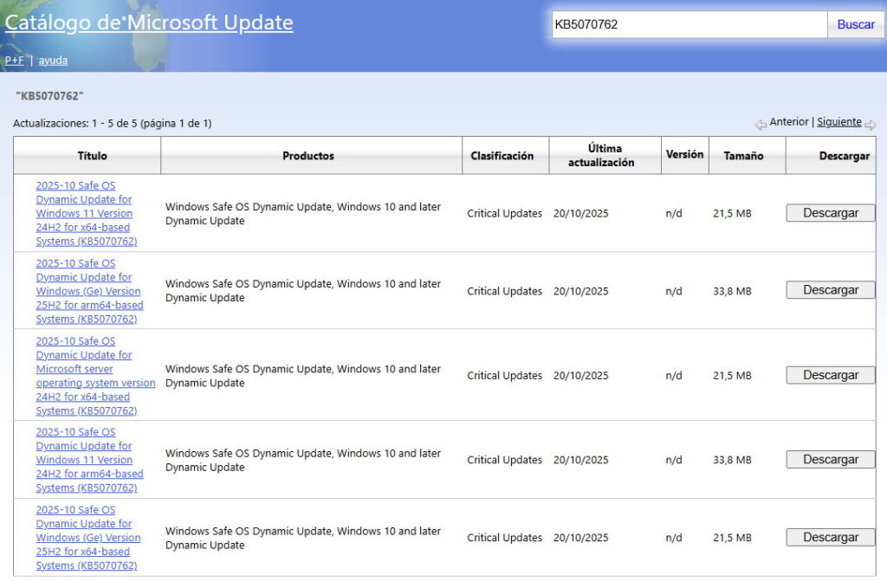Open the Catálogo de Microsoft Update home link
The image size is (887, 588).
tap(149, 23)
